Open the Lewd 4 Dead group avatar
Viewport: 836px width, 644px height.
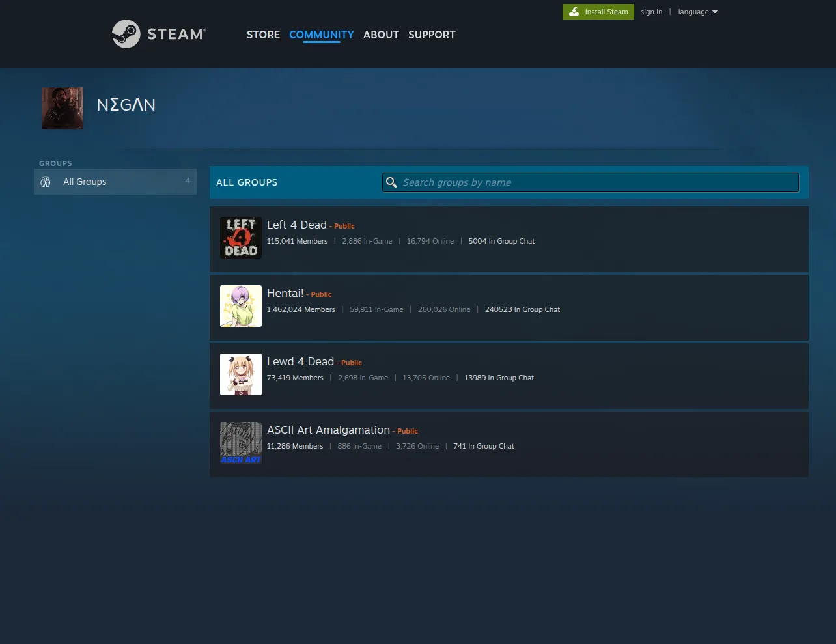(241, 374)
